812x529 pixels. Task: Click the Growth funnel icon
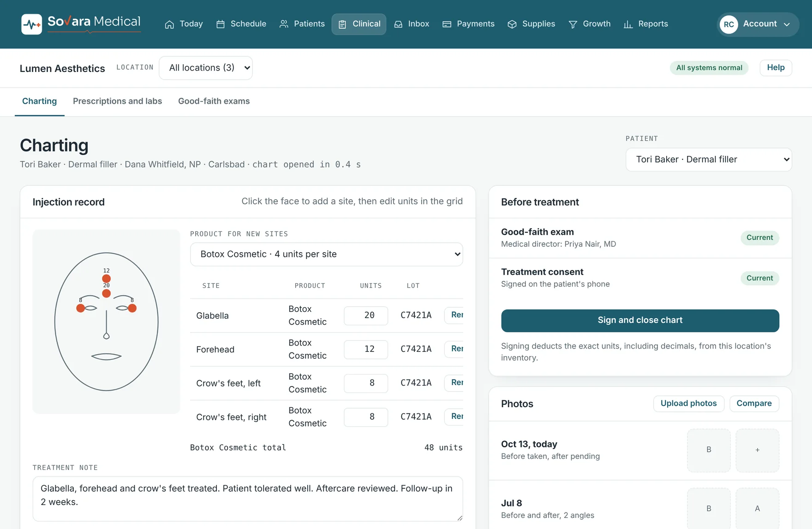click(x=573, y=24)
